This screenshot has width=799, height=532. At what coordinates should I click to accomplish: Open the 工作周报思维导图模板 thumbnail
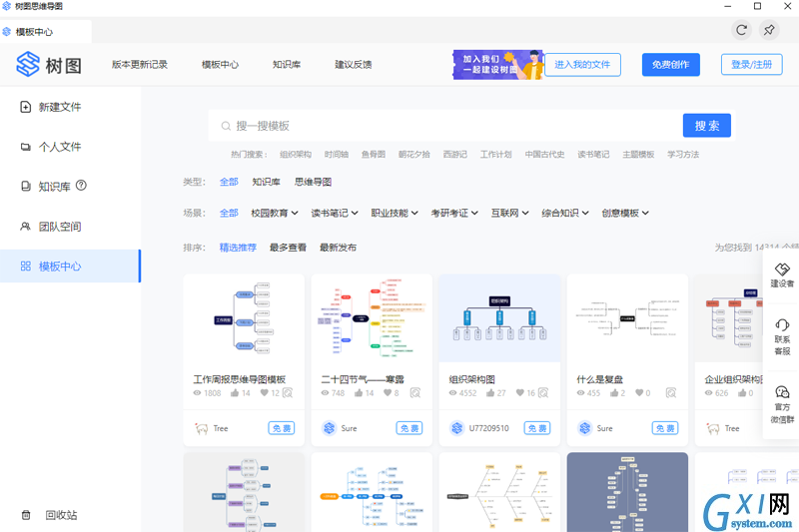(x=244, y=318)
